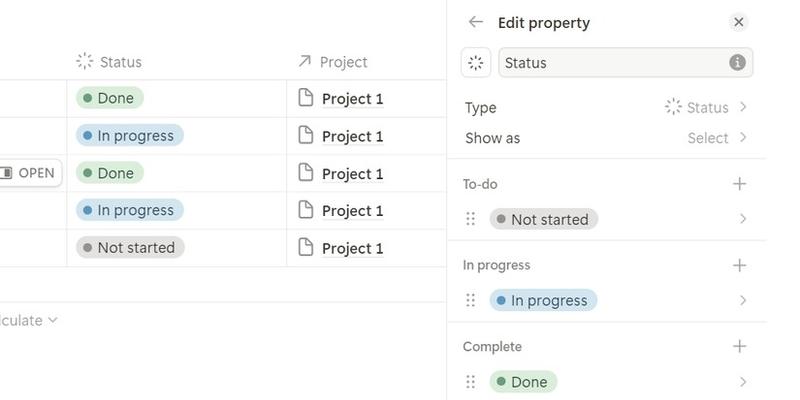
Task: Add a new In progress option with plus
Action: [739, 265]
